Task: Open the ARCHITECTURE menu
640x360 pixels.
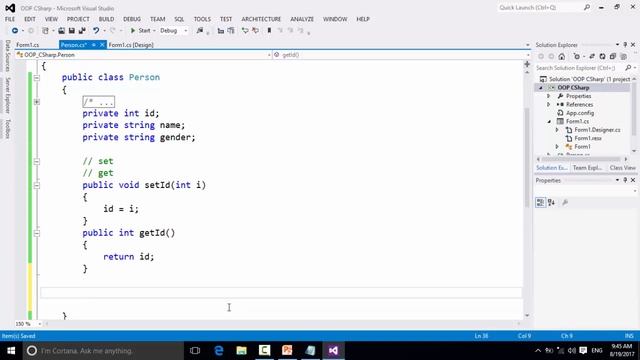Action: (x=261, y=19)
